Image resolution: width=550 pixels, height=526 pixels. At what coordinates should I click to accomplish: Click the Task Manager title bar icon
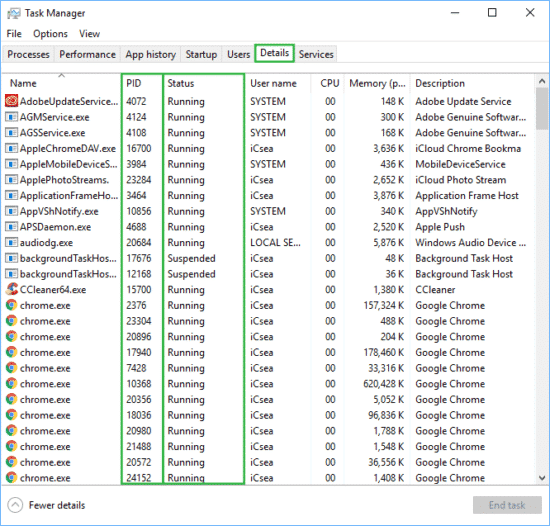tap(14, 13)
